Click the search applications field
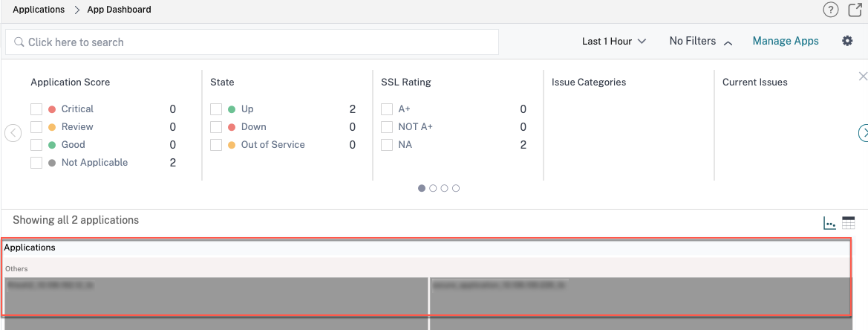The image size is (868, 330). point(252,42)
